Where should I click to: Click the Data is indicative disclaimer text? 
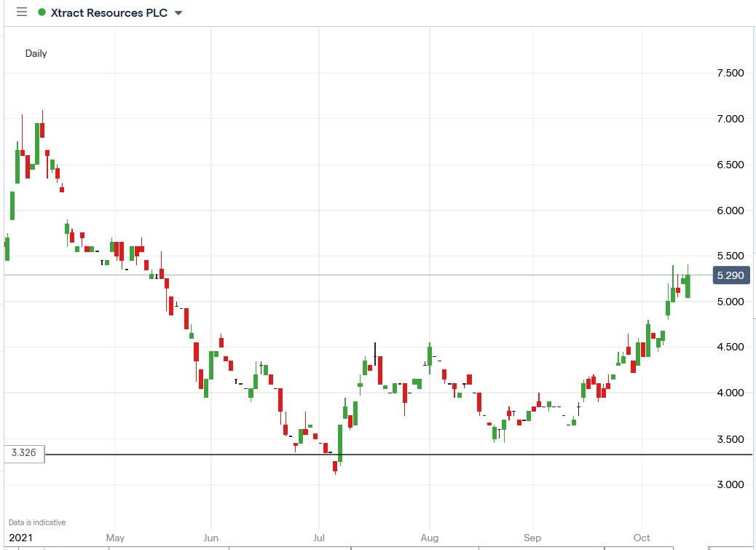coord(36,522)
